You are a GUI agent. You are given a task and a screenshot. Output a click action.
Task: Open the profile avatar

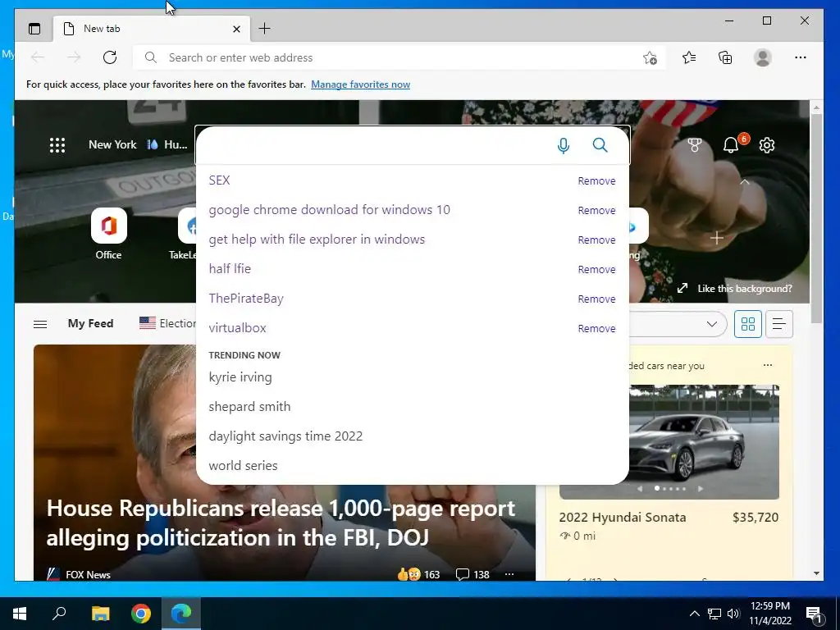tap(762, 57)
